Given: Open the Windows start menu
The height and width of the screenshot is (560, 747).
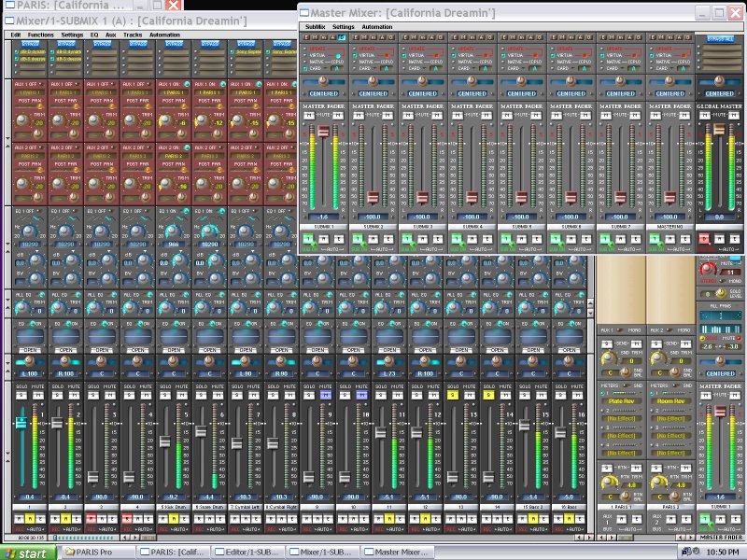Looking at the screenshot, I should click(x=28, y=553).
